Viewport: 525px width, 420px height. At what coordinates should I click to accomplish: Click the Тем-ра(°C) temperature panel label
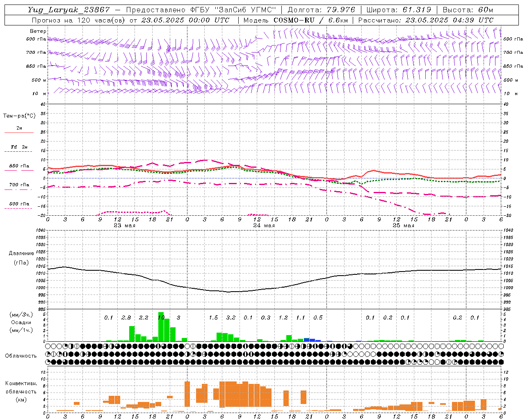coord(19,116)
